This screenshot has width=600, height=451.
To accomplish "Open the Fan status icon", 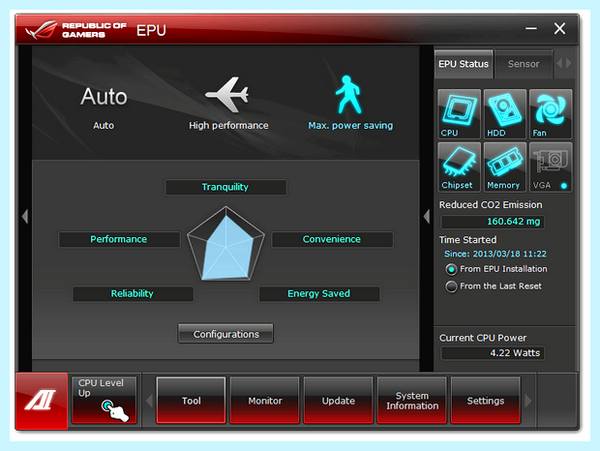I will pos(550,114).
